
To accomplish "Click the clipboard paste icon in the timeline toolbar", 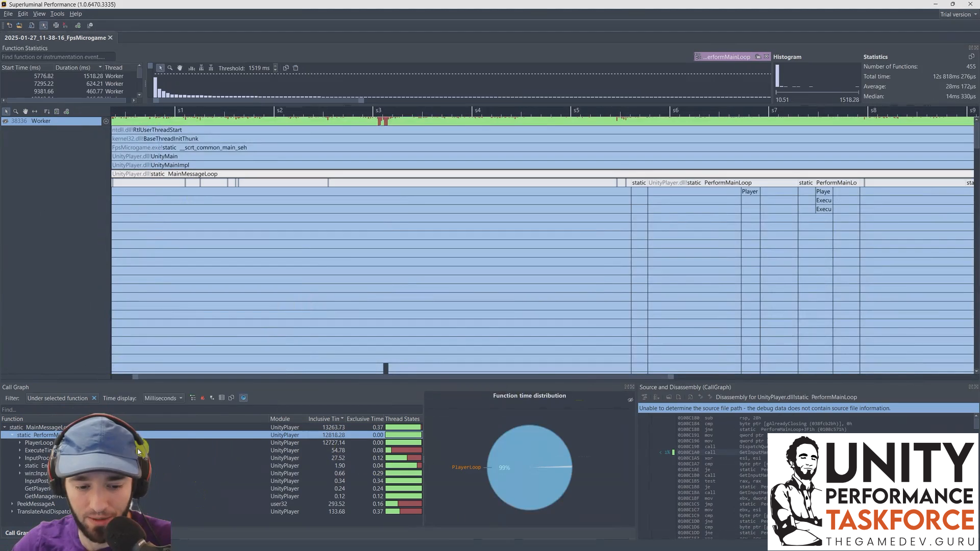I will 296,68.
